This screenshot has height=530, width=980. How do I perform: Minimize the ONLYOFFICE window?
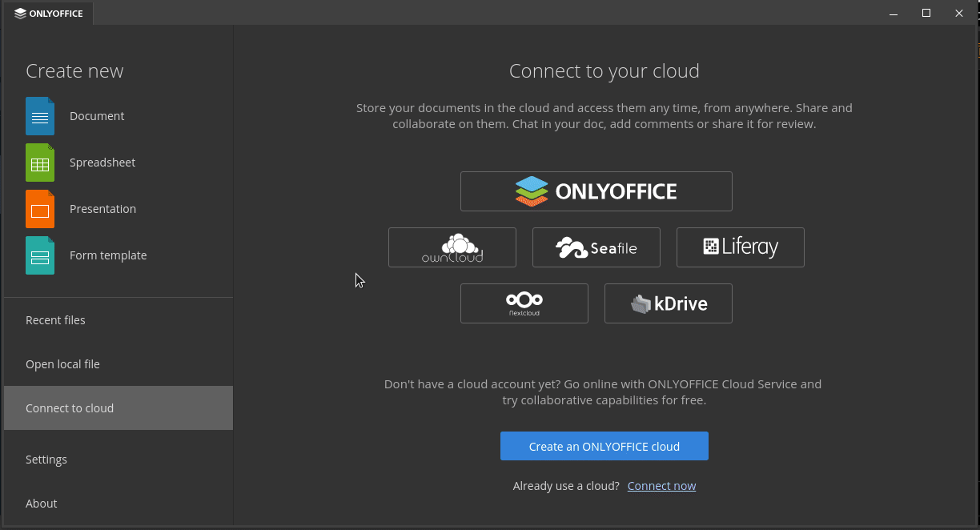tap(893, 14)
